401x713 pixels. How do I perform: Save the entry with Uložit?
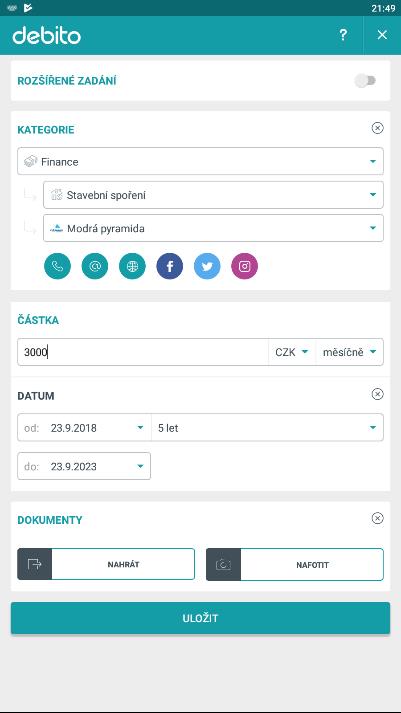pyautogui.click(x=200, y=618)
